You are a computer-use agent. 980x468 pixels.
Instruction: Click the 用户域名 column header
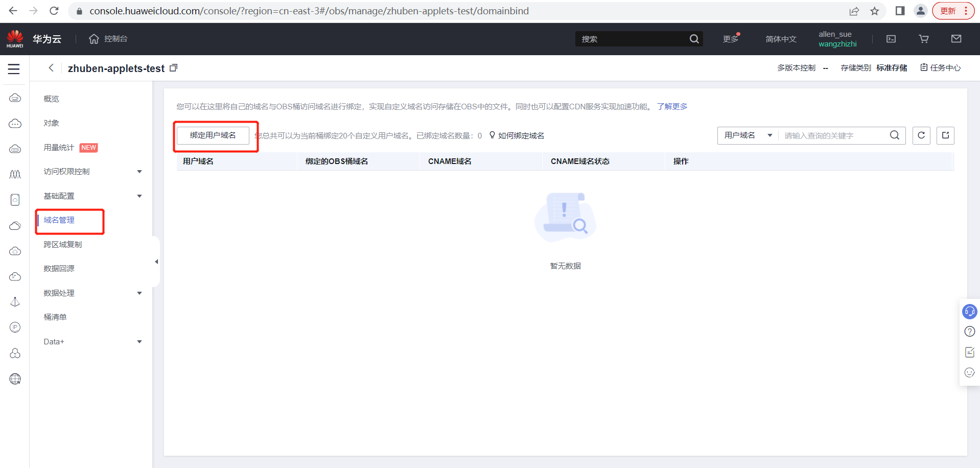click(198, 161)
